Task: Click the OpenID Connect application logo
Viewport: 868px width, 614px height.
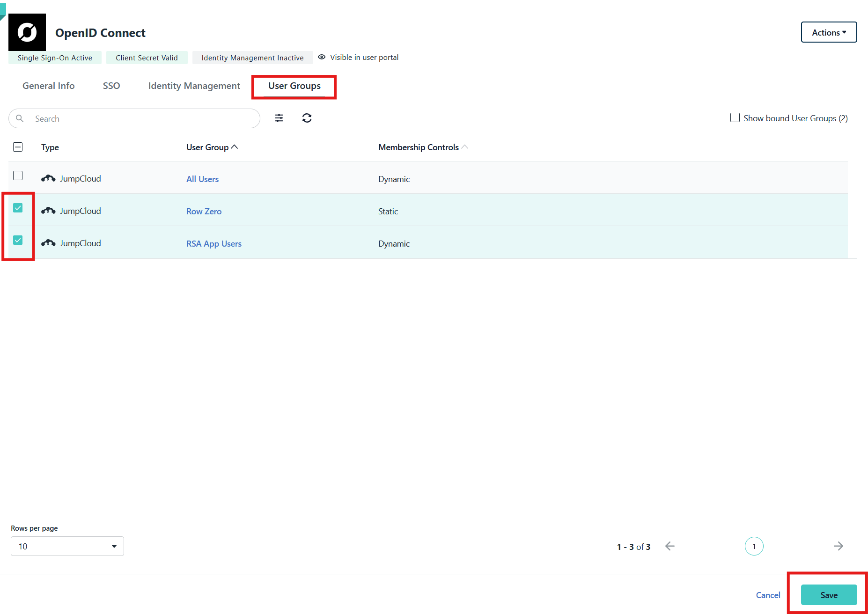Action: (27, 32)
